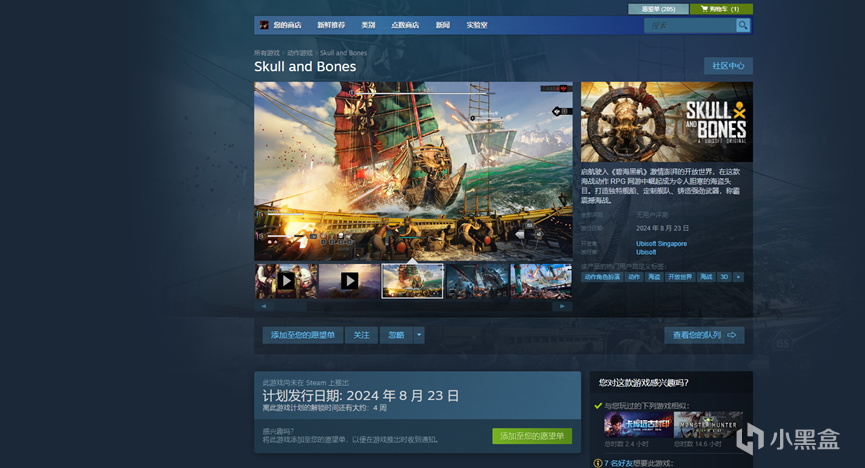The image size is (865, 468).
Task: Open the Monster Hunter similar game thumbnail
Action: 708,425
